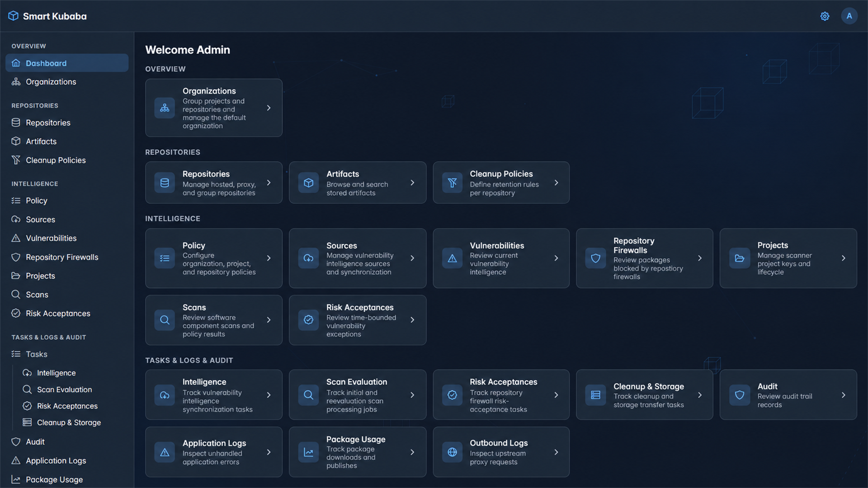
Task: Click the Repositories card database icon
Action: [165, 183]
